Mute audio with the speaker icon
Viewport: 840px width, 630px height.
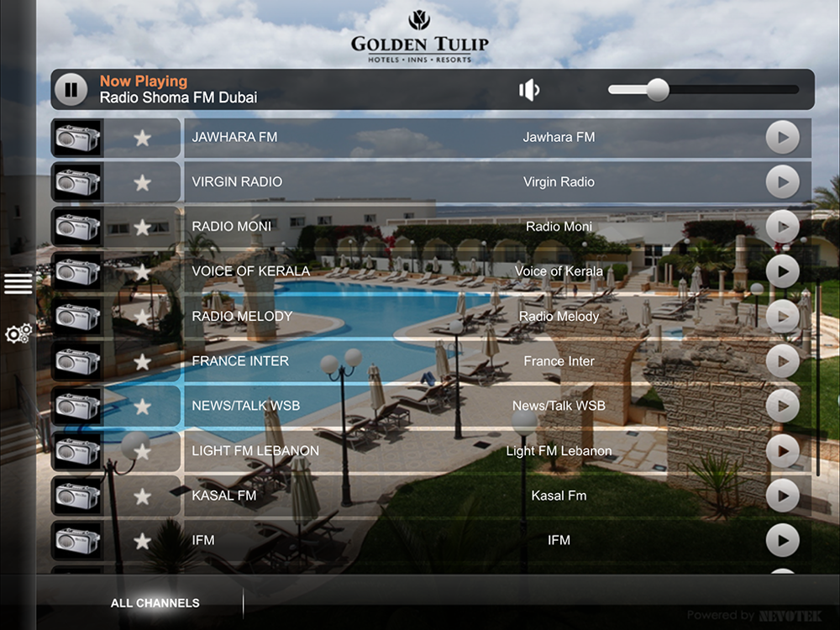pos(529,90)
